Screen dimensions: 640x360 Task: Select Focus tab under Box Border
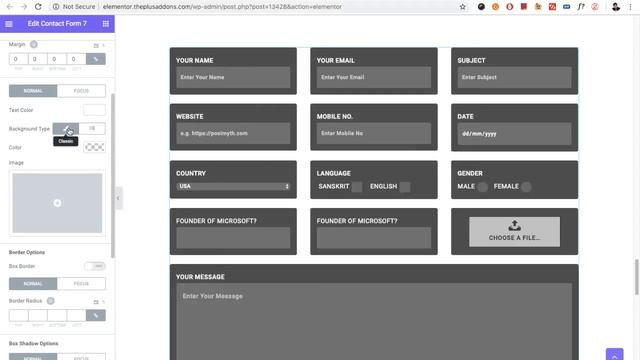tap(81, 284)
